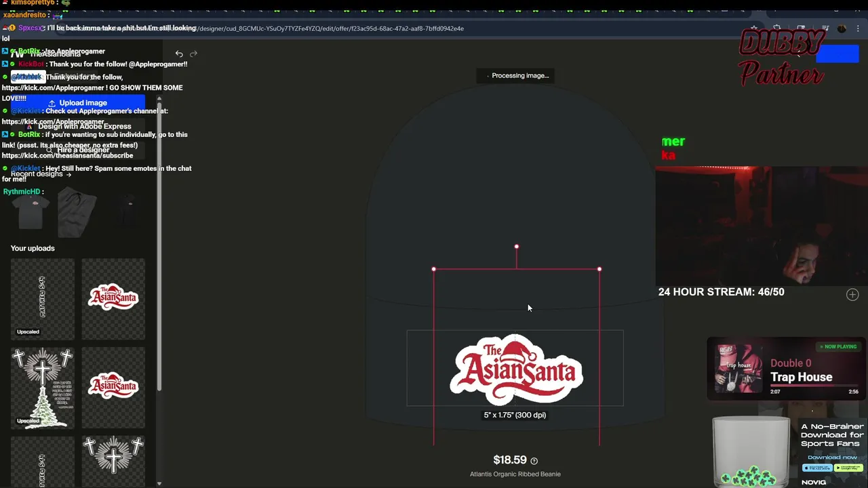Select the sweatpants recent design thumbnail
Screen dimensions: 868x488
pos(77,212)
